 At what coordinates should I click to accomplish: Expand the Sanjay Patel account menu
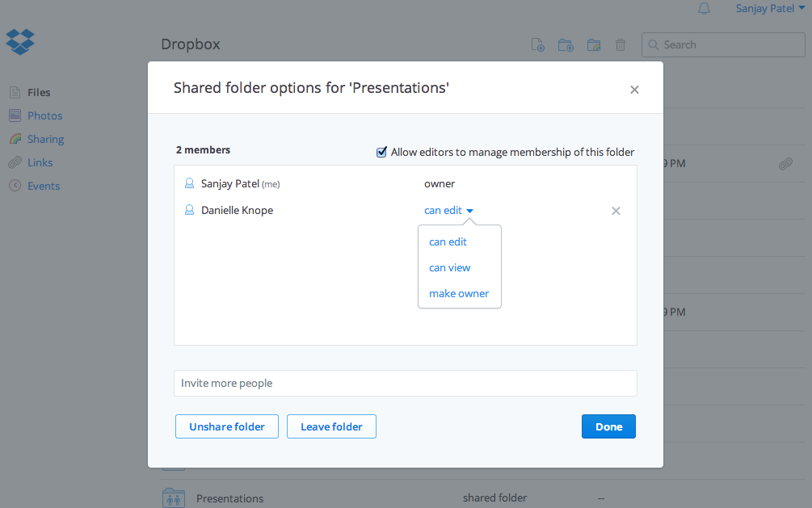tap(770, 9)
